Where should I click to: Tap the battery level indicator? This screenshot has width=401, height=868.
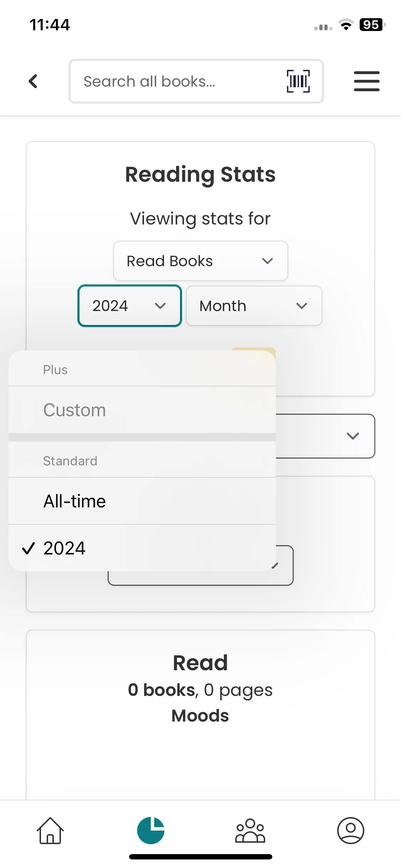(x=372, y=25)
